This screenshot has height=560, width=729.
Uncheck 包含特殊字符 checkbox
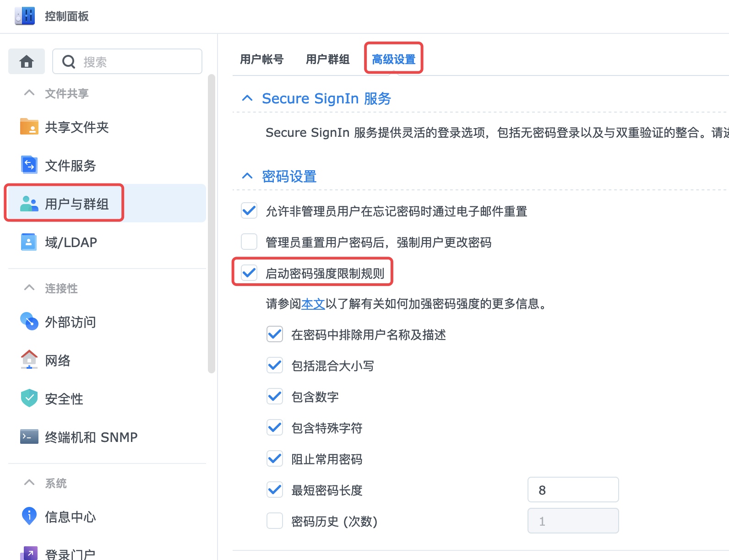pos(275,428)
